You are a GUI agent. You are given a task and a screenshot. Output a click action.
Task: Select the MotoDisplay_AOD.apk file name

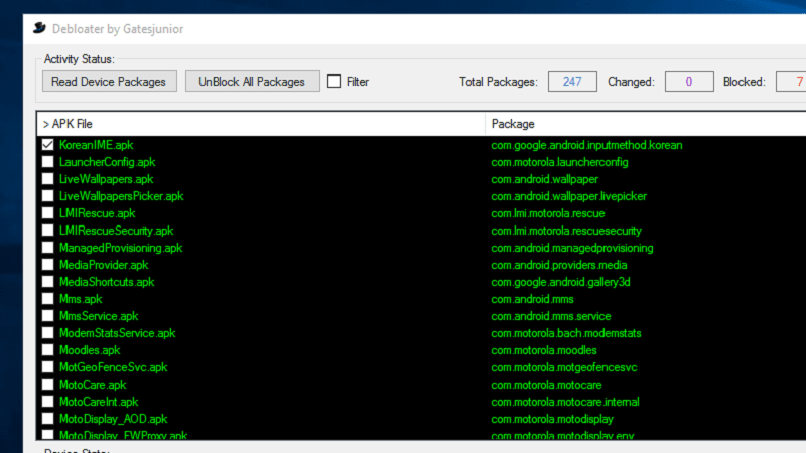click(x=113, y=419)
